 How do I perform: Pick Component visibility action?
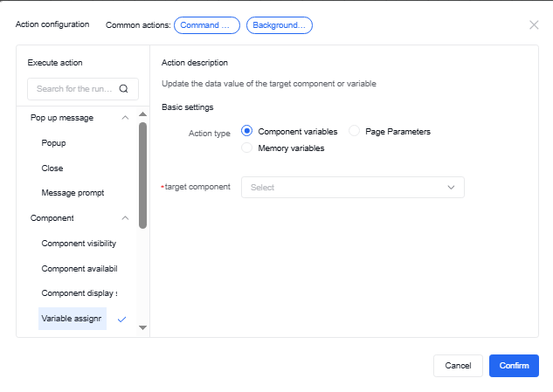(x=79, y=244)
